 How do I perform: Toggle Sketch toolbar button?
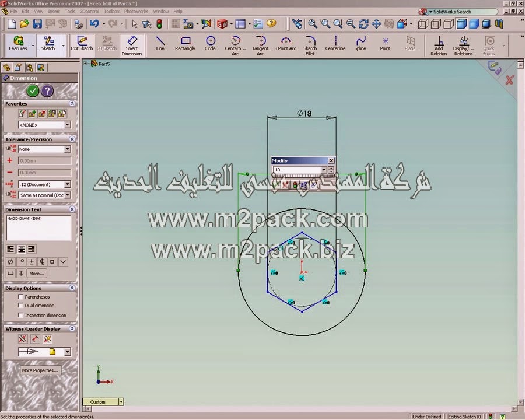pyautogui.click(x=48, y=44)
